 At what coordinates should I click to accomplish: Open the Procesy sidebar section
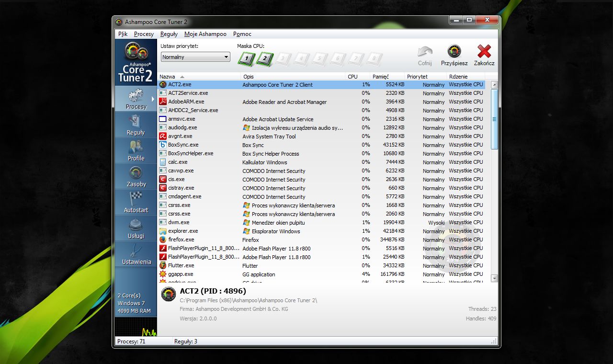(x=136, y=99)
